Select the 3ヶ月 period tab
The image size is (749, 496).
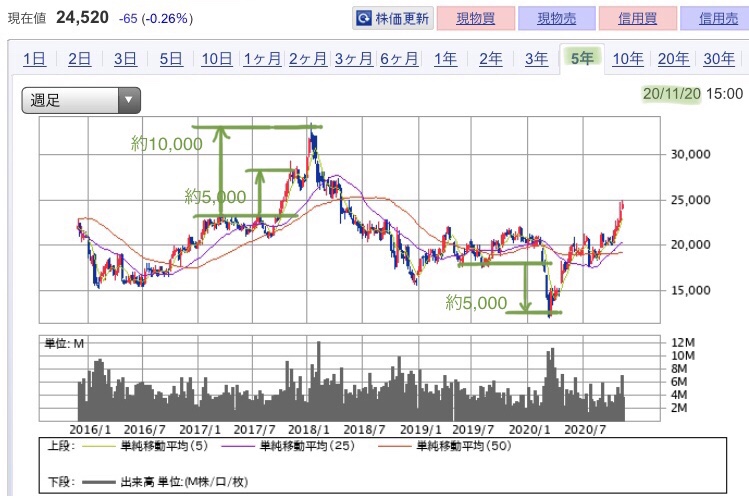click(353, 59)
